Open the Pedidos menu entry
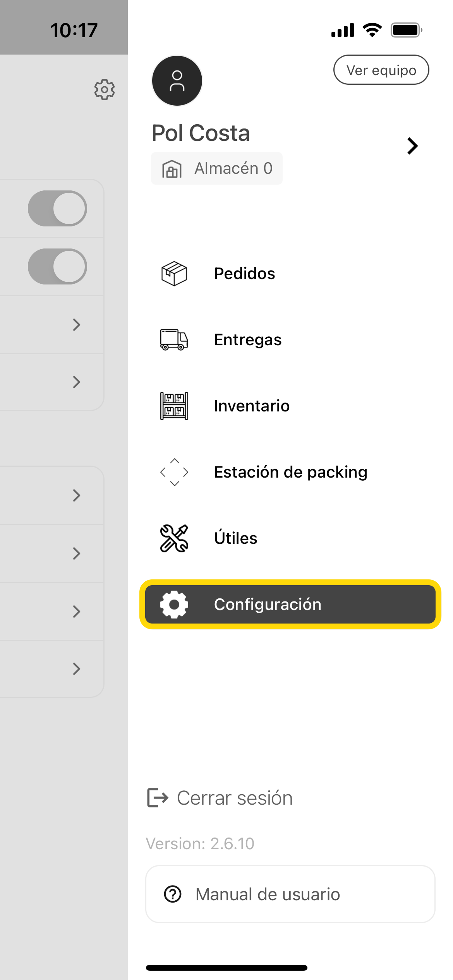This screenshot has height=980, width=453. (244, 273)
